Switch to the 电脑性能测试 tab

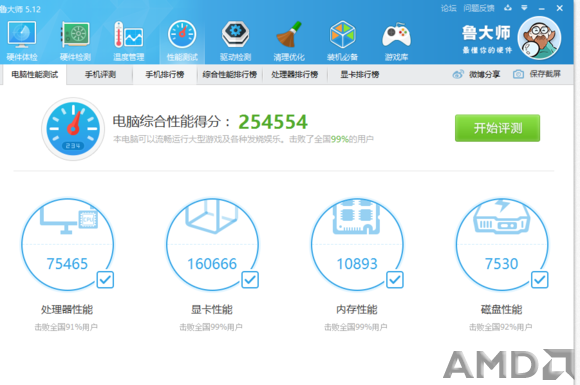(x=35, y=75)
